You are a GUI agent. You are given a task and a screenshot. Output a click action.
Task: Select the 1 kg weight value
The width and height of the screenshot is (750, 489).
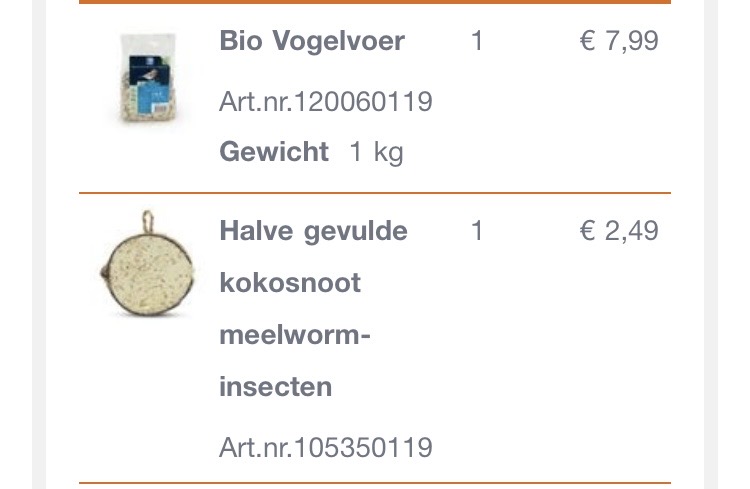376,152
